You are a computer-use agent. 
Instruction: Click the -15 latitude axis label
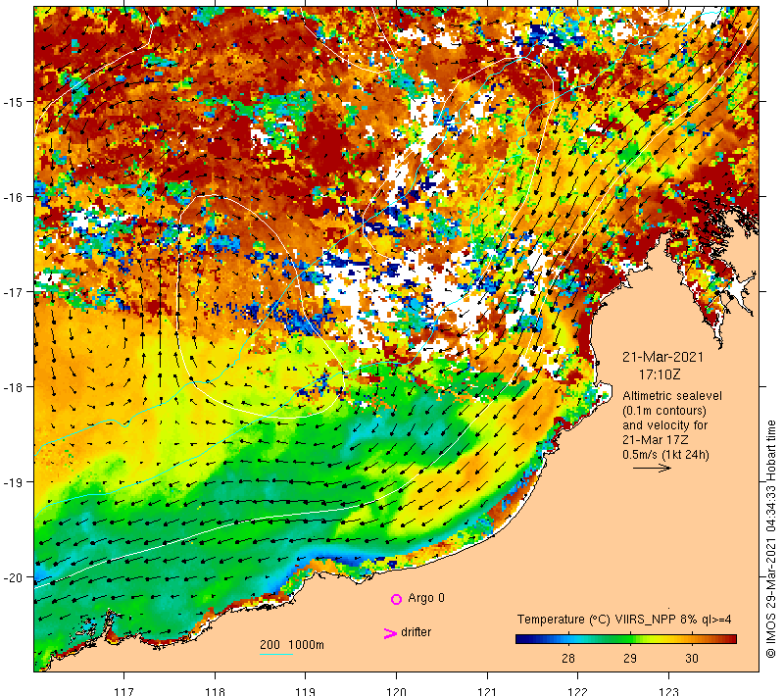pyautogui.click(x=13, y=102)
